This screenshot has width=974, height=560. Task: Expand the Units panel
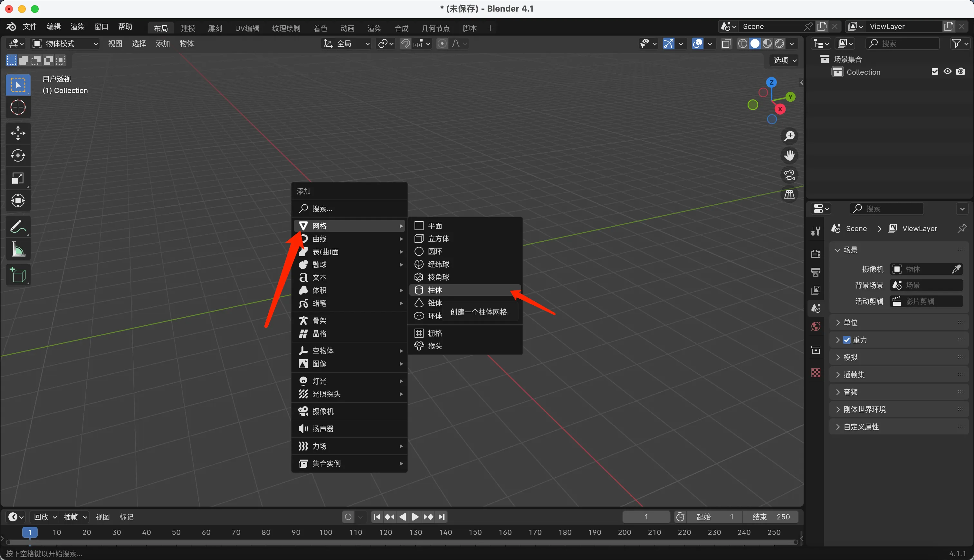(850, 322)
